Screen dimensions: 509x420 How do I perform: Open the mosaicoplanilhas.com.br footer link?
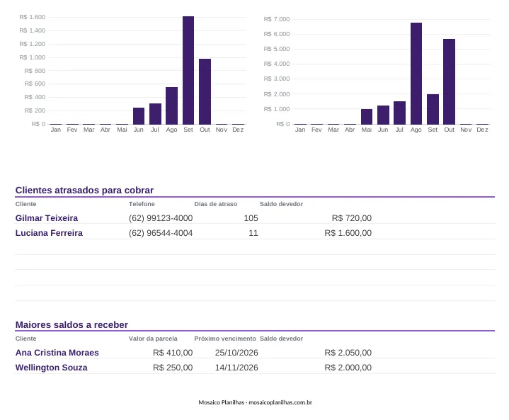(x=280, y=402)
